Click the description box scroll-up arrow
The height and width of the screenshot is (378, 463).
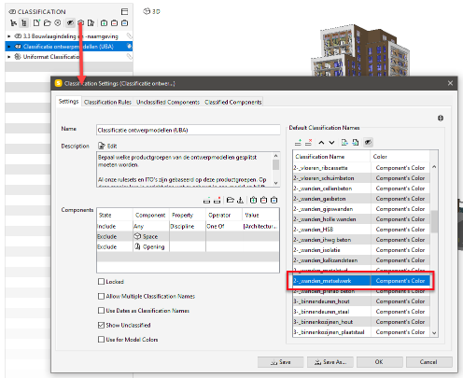coord(276,156)
